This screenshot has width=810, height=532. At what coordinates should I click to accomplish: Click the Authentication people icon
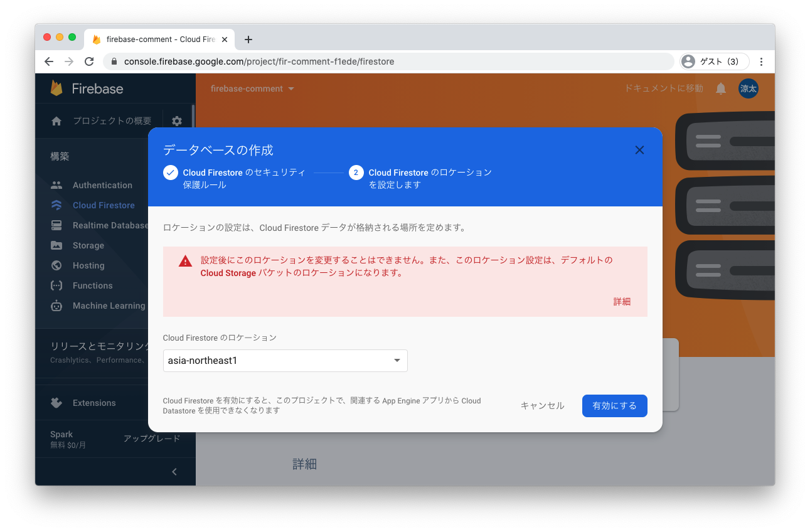coord(56,185)
